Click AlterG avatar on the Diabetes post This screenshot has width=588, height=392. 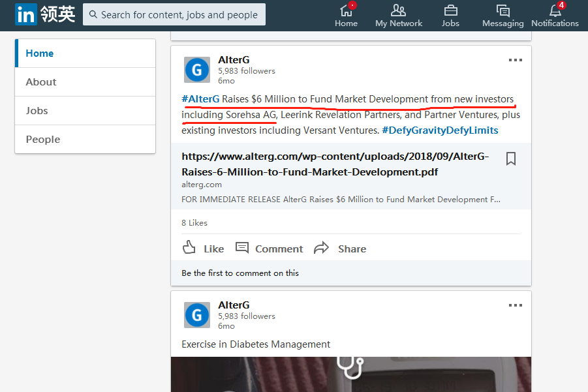(197, 315)
